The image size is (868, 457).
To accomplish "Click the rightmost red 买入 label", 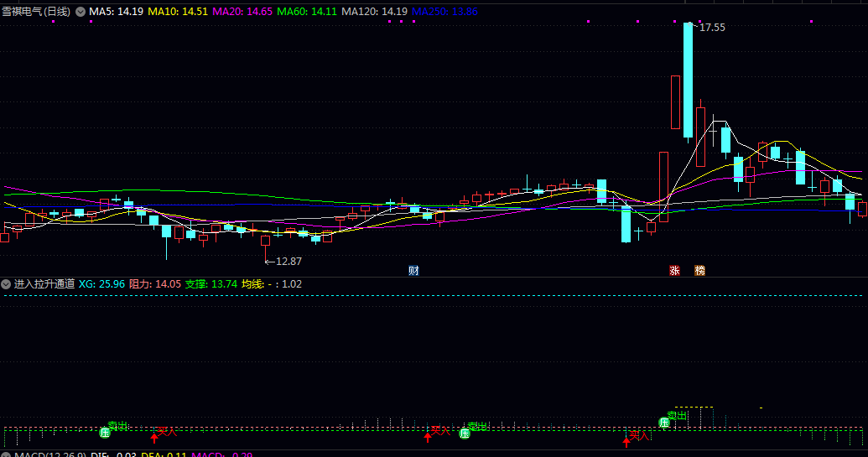I will 639,436.
